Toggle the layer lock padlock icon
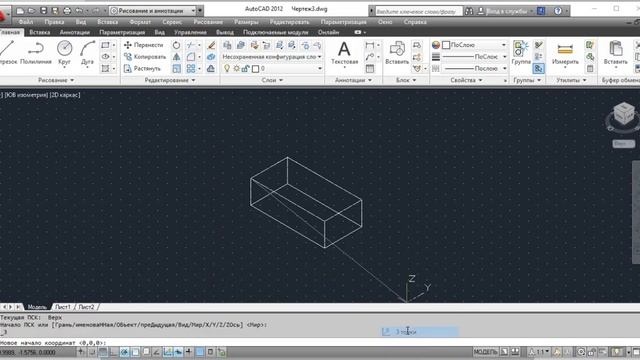The height and width of the screenshot is (360, 640). [x=245, y=69]
